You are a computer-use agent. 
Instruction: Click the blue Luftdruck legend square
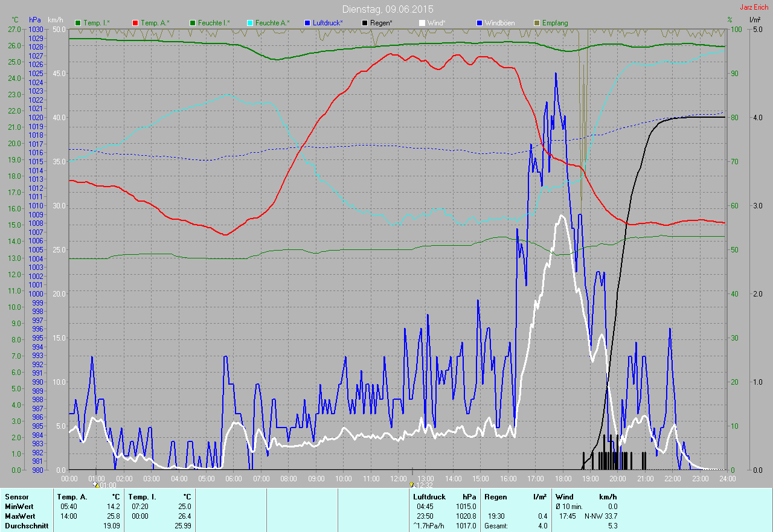pyautogui.click(x=307, y=23)
